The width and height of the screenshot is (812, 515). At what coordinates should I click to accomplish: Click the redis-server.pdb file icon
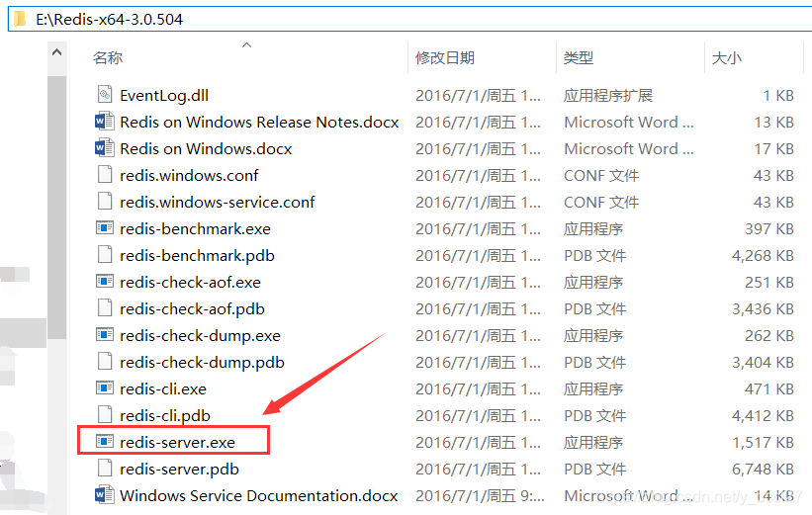pyautogui.click(x=105, y=469)
